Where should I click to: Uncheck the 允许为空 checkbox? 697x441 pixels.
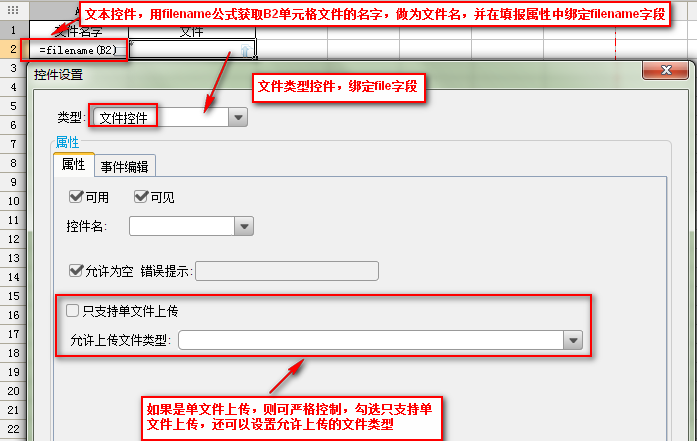(x=76, y=270)
